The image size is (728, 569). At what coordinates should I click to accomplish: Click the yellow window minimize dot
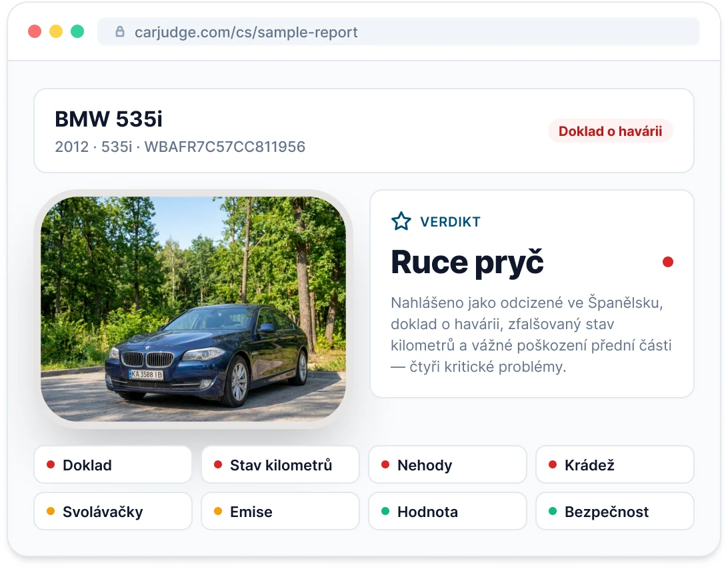point(56,31)
